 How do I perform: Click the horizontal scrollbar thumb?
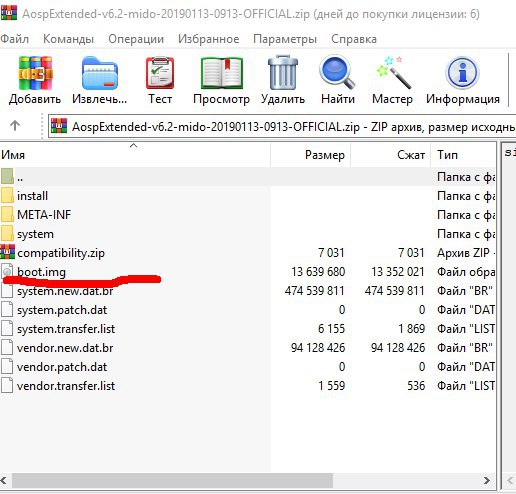pos(172,481)
